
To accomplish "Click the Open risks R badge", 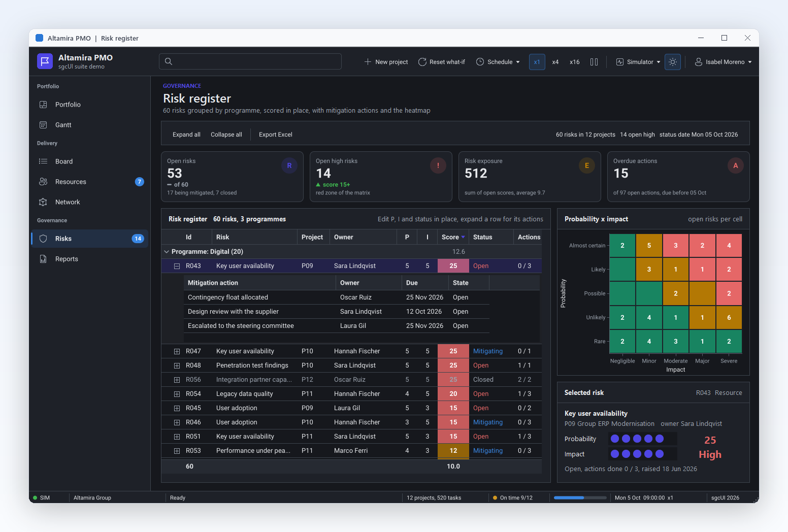I will [289, 165].
